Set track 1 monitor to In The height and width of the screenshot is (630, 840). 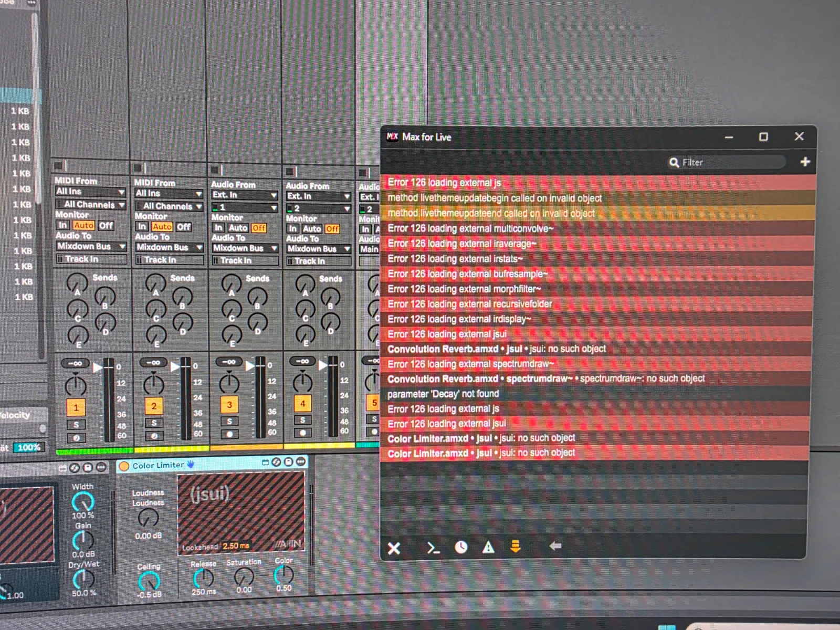63,225
